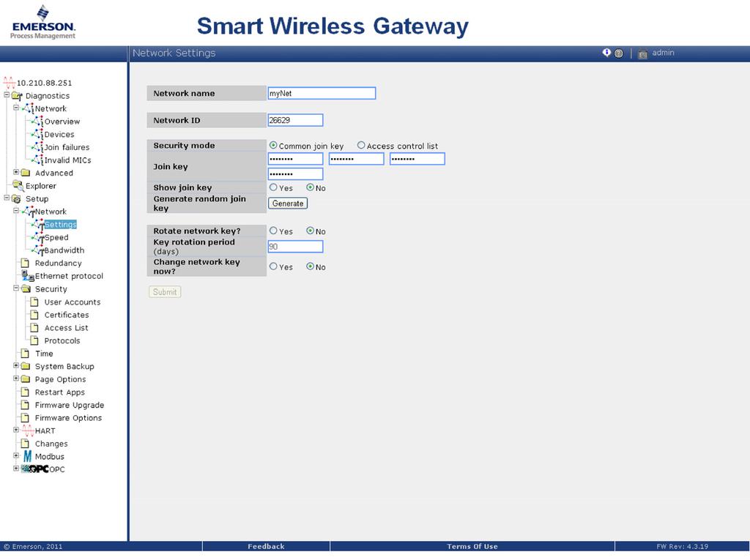This screenshot has width=750, height=560.
Task: Click the Submit button
Action: [x=165, y=292]
